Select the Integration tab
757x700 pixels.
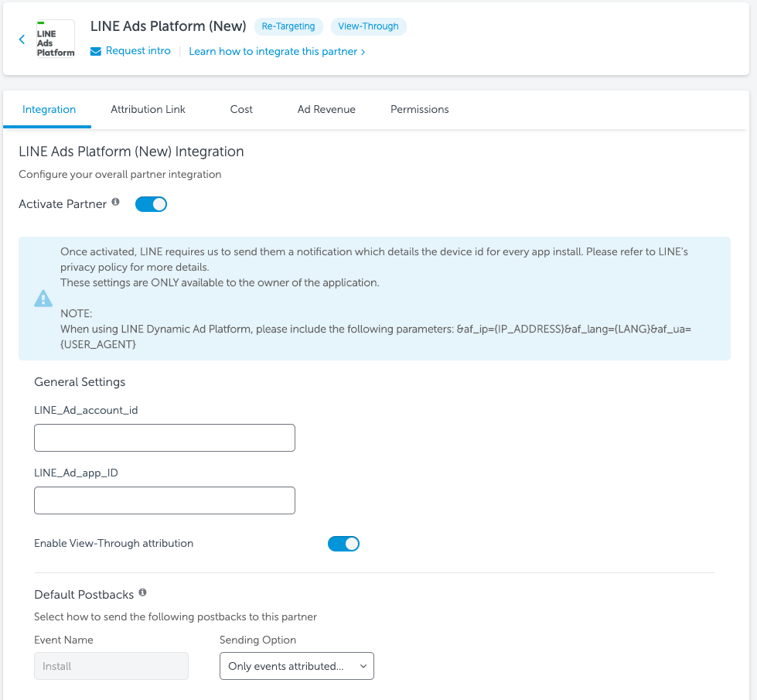(49, 110)
